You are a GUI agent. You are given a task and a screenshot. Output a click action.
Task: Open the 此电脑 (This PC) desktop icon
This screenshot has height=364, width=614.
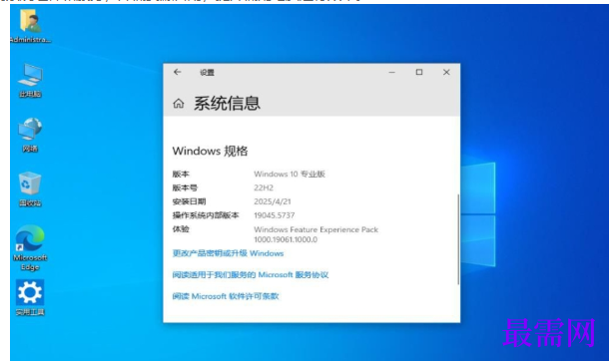pyautogui.click(x=30, y=80)
